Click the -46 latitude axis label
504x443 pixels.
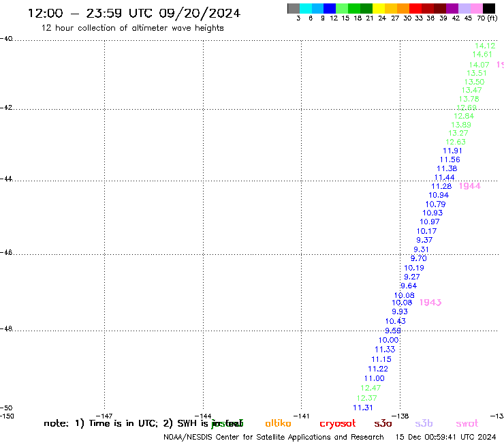[x=6, y=252]
